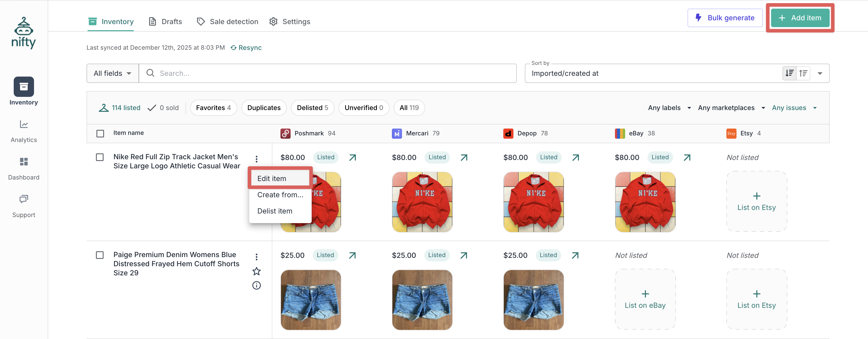Click info icon for Paige Denim Shorts
This screenshot has width=868, height=339.
(x=256, y=286)
